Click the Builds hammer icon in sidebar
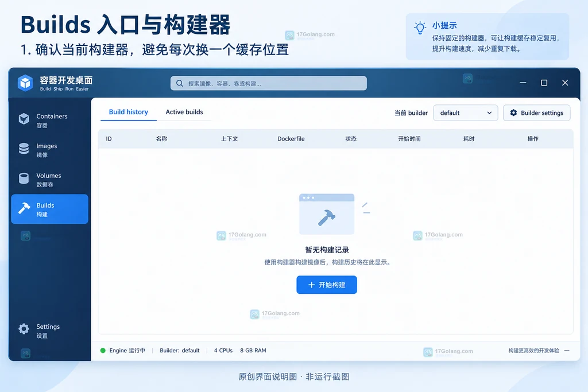The height and width of the screenshot is (392, 588). [x=24, y=208]
